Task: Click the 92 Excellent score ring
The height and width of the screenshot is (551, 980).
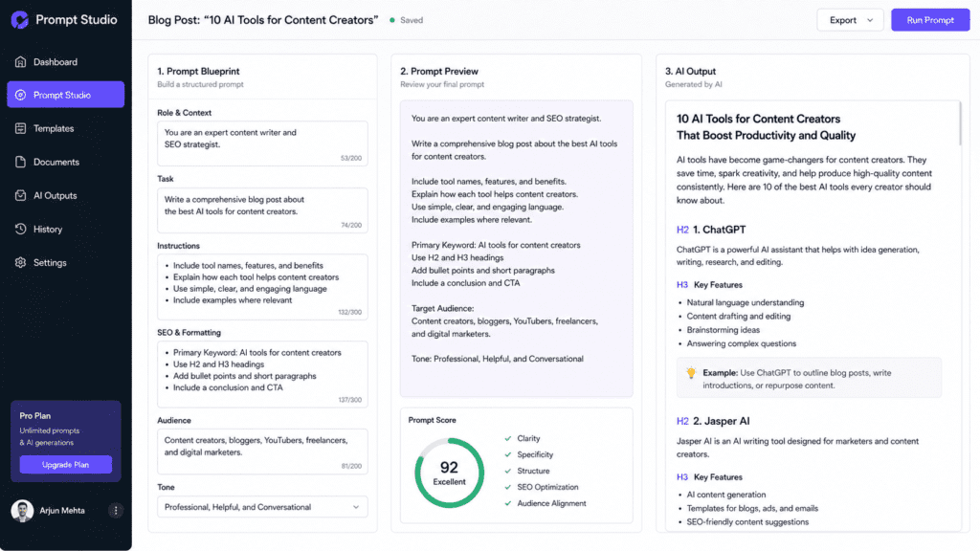Action: pyautogui.click(x=449, y=473)
